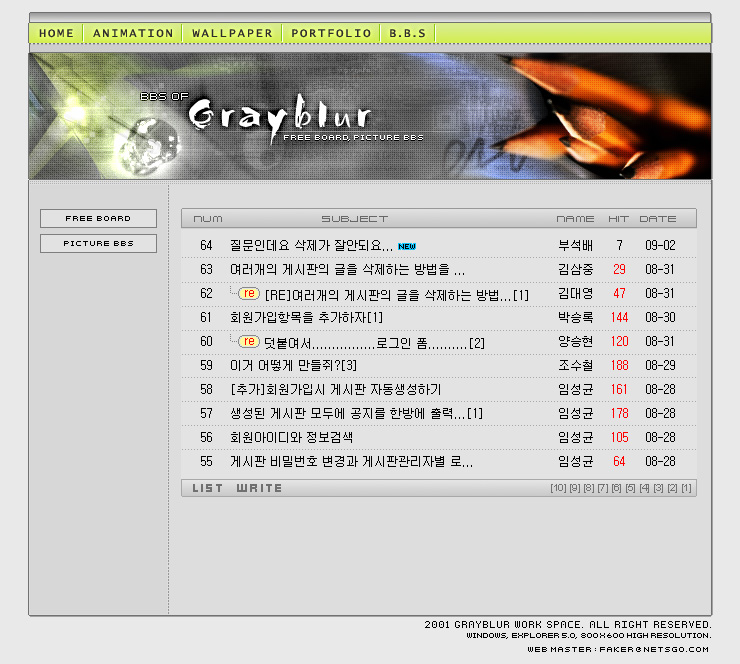The height and width of the screenshot is (664, 740).
Task: Click post number 64 in NUM column
Action: [206, 245]
